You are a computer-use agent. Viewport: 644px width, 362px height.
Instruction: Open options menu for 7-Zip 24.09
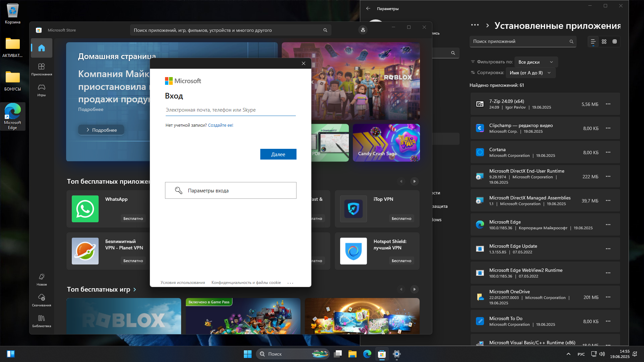[608, 104]
